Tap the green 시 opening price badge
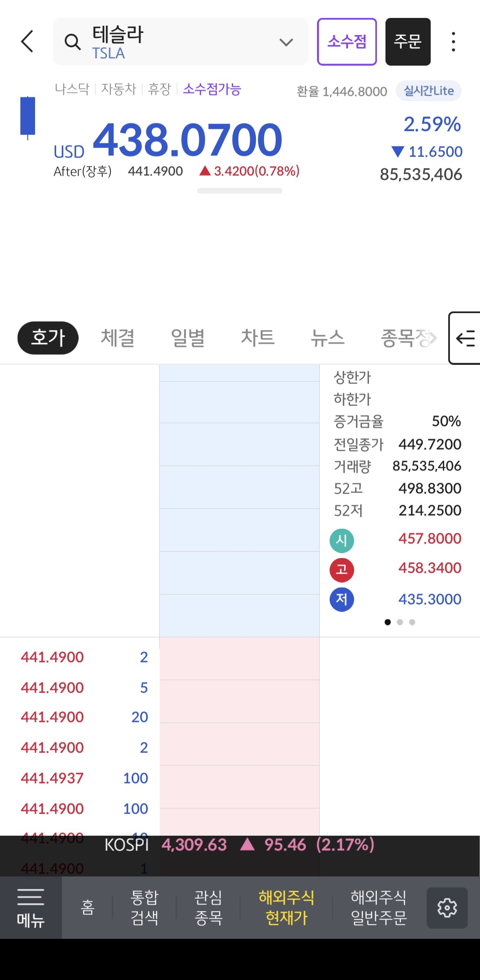 (x=341, y=541)
